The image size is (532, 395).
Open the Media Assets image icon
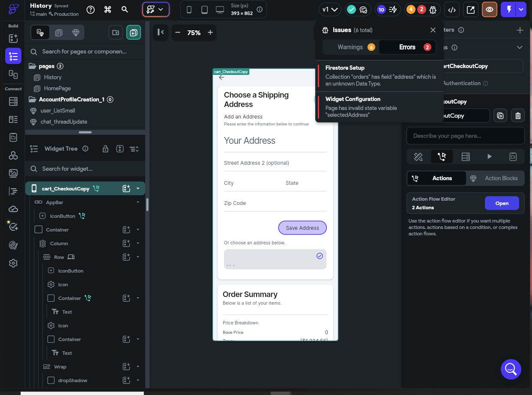click(x=13, y=173)
